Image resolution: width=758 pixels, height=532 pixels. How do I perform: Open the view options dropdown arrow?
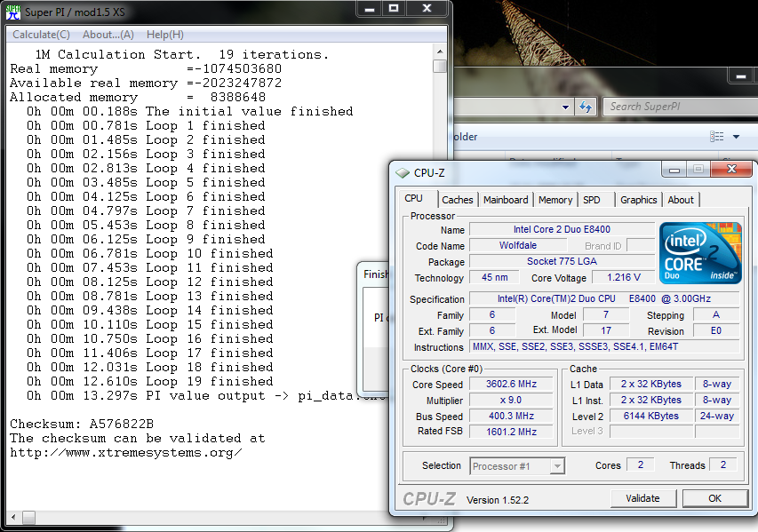[x=736, y=137]
